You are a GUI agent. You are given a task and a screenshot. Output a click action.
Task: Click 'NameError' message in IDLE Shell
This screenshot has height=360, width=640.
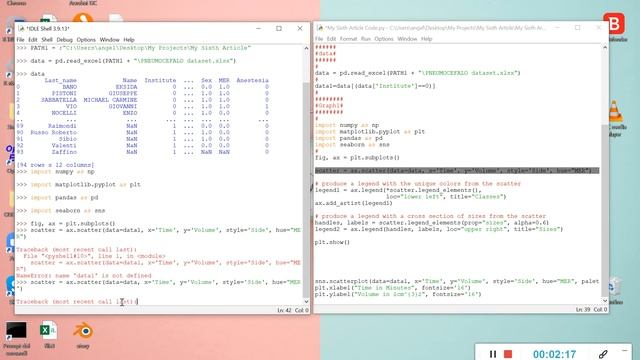point(84,276)
